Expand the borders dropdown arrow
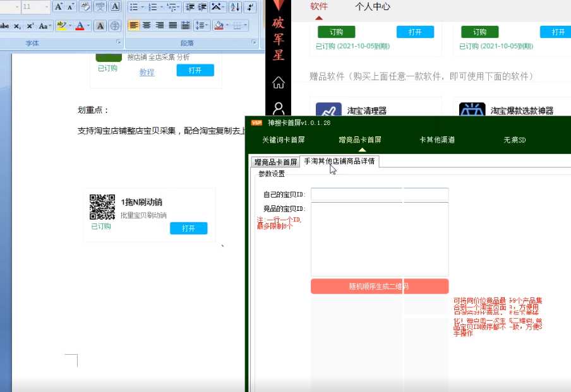 pos(246,25)
